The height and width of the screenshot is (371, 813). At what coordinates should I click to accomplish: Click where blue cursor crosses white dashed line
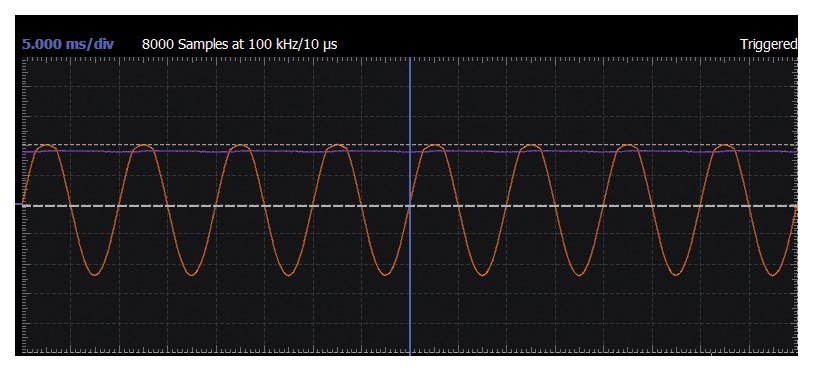click(410, 206)
